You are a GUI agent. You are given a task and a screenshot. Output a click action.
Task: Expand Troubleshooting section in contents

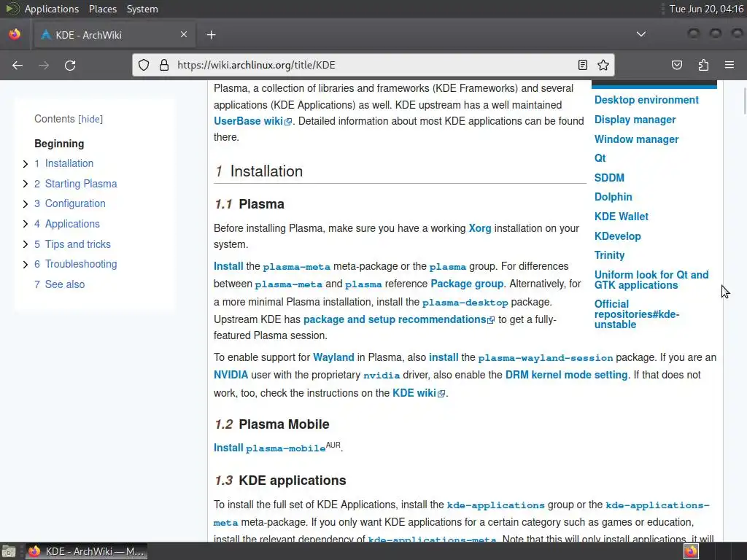[26, 264]
